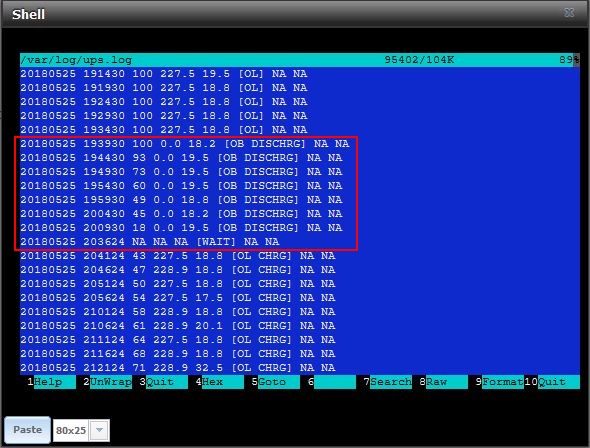The height and width of the screenshot is (448, 590).
Task: Click log line with time 200930
Action: pyautogui.click(x=181, y=228)
